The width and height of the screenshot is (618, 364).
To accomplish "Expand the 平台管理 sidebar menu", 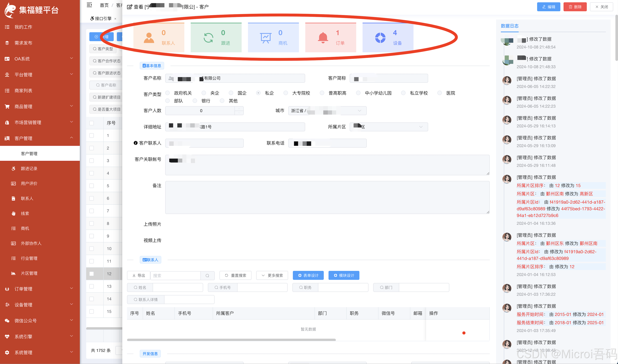I will 40,75.
